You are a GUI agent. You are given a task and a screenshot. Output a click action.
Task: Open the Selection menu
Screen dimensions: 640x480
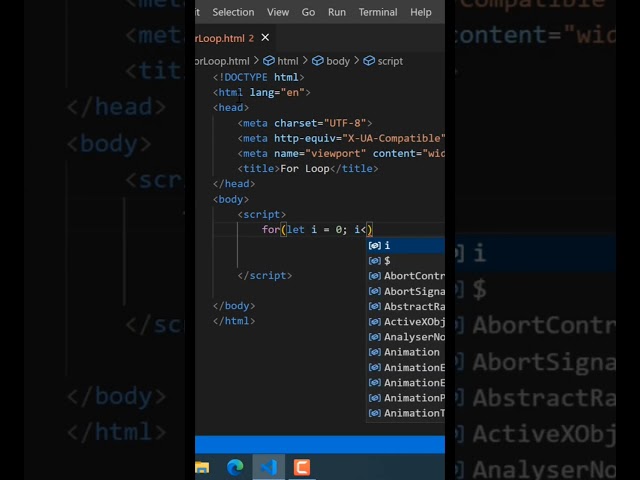(233, 12)
